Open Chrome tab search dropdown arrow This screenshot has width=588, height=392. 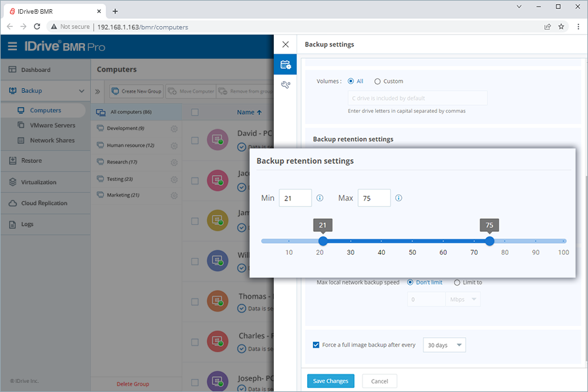coord(519,7)
